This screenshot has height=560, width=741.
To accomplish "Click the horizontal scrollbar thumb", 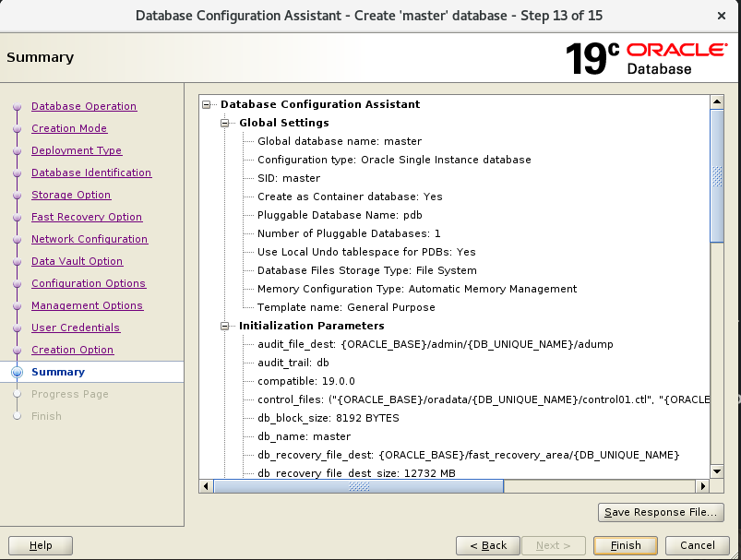I will coord(359,486).
